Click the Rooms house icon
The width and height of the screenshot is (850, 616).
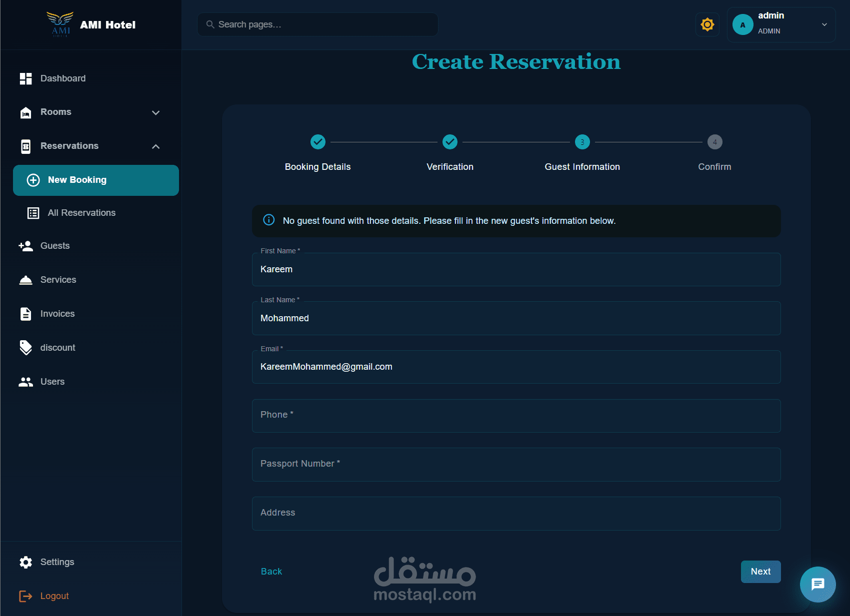(x=25, y=112)
